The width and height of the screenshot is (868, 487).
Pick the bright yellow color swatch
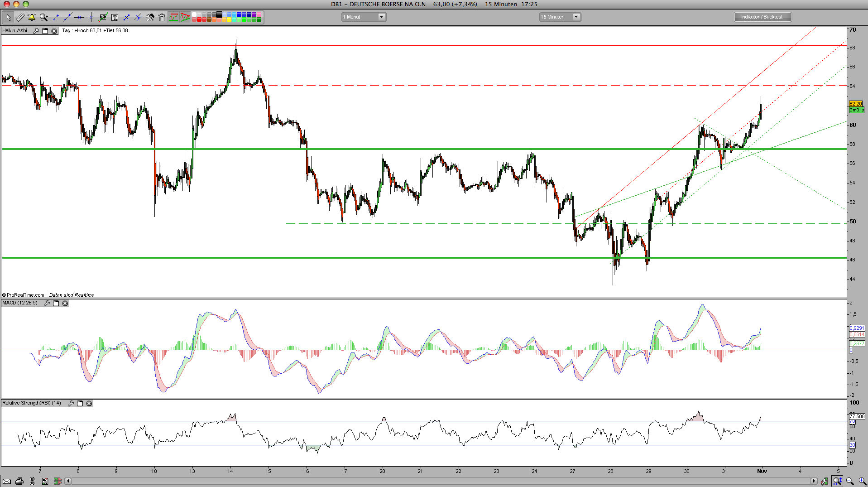coord(229,19)
